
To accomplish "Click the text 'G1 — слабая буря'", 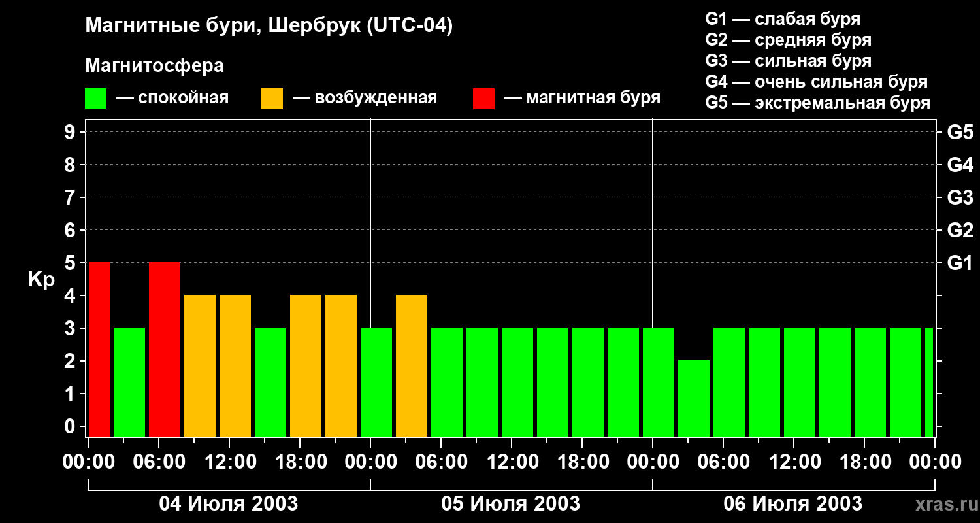I will pos(783,19).
